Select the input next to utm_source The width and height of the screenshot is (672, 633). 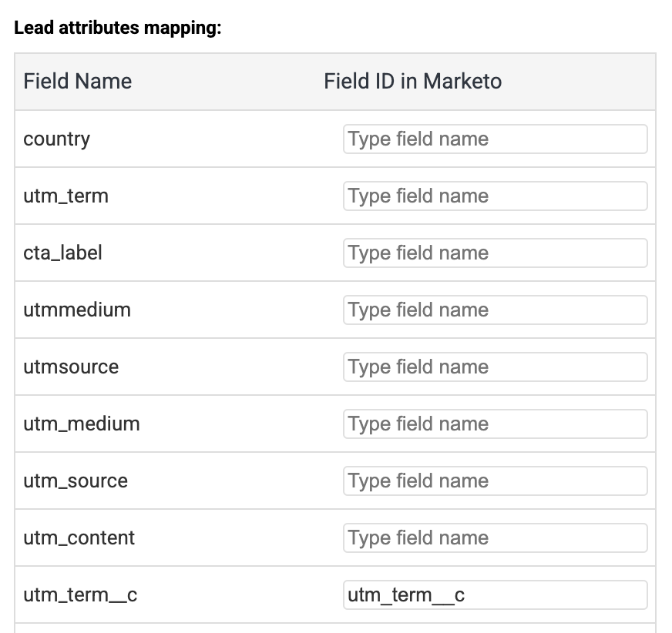[x=495, y=481]
